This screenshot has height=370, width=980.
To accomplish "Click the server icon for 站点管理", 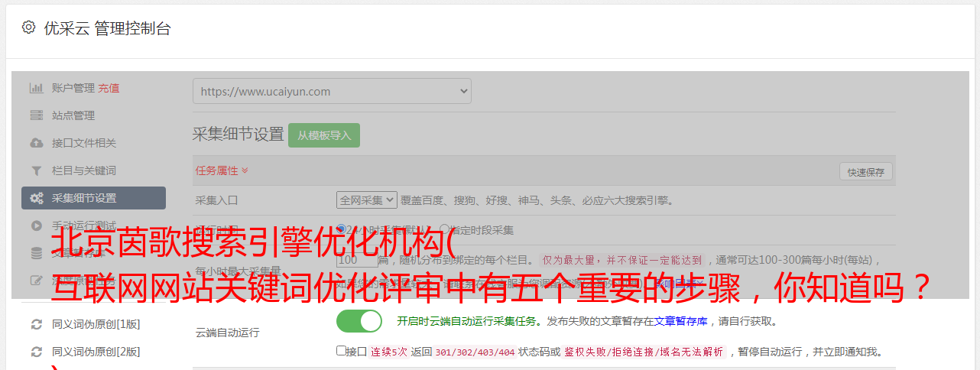I will (36, 115).
